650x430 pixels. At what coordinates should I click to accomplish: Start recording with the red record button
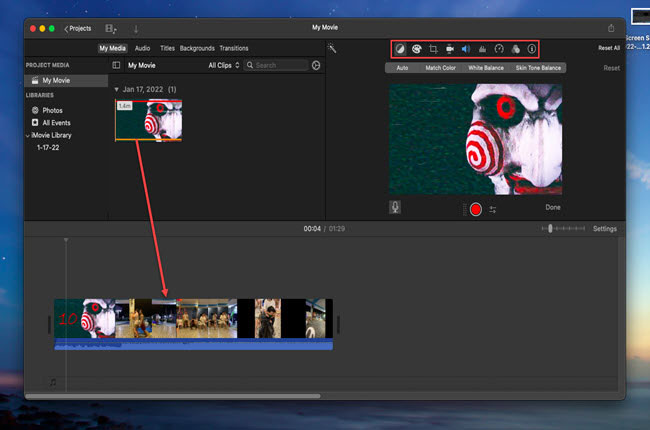click(476, 209)
